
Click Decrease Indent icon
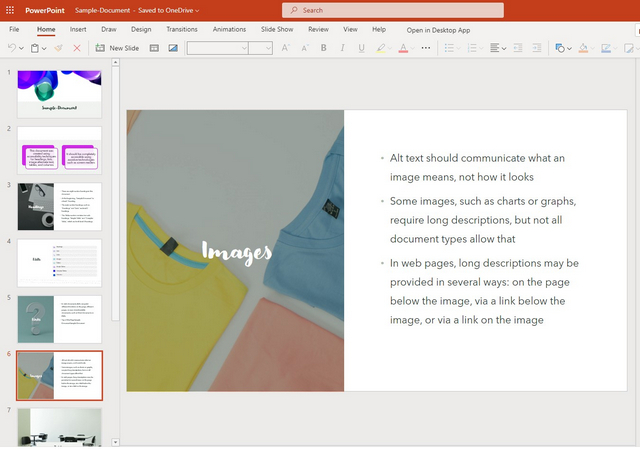pos(518,48)
